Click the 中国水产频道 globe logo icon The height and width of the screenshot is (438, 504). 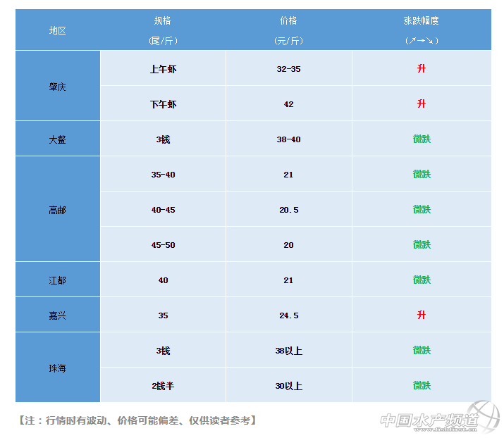click(484, 416)
